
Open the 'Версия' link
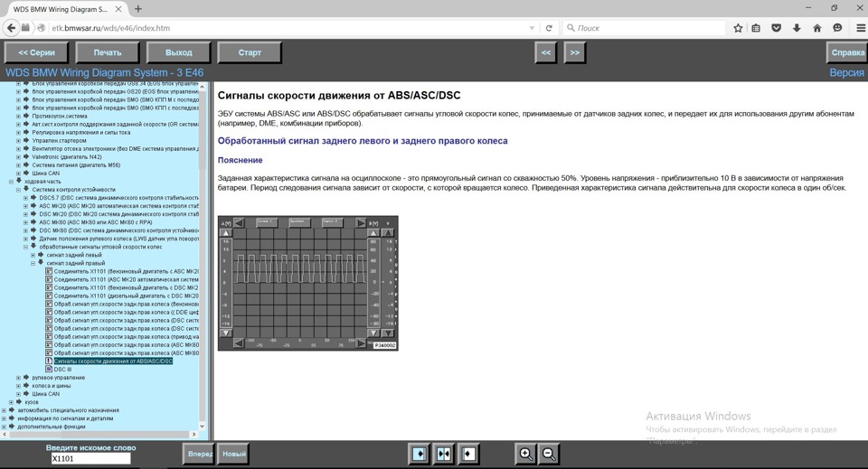(x=846, y=72)
